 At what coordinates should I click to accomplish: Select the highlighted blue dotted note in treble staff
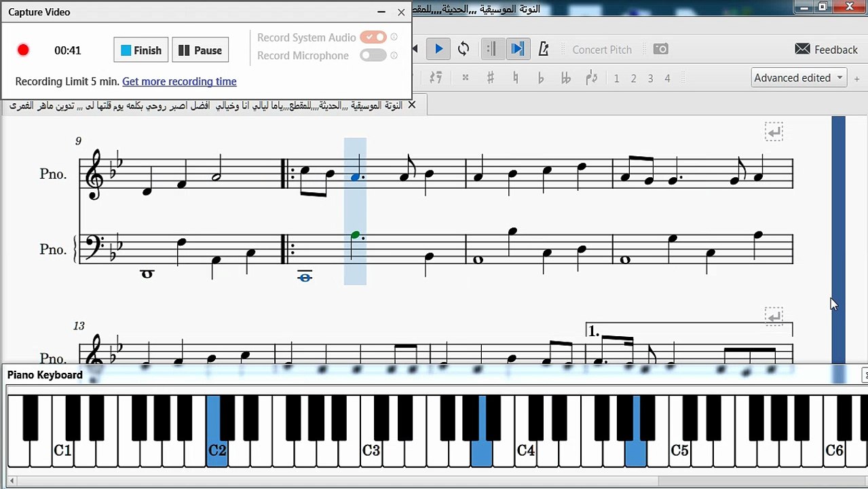355,177
